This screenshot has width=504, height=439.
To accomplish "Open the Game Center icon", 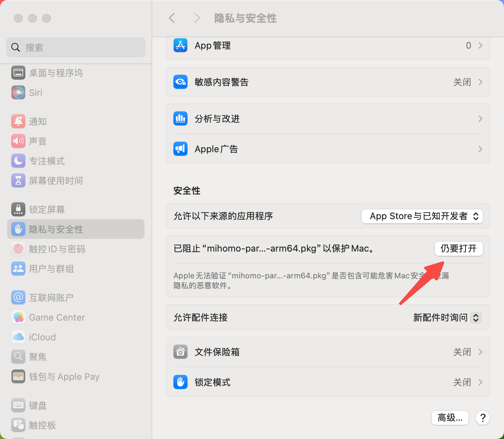I will (18, 317).
